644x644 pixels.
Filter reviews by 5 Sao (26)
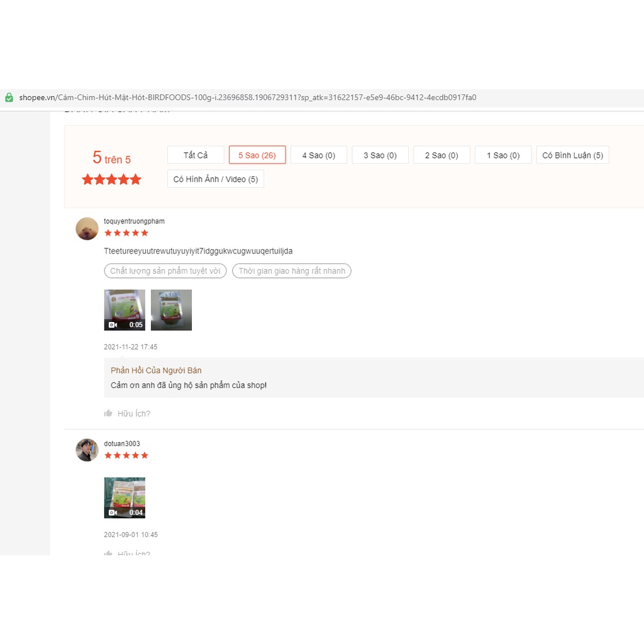coord(257,155)
